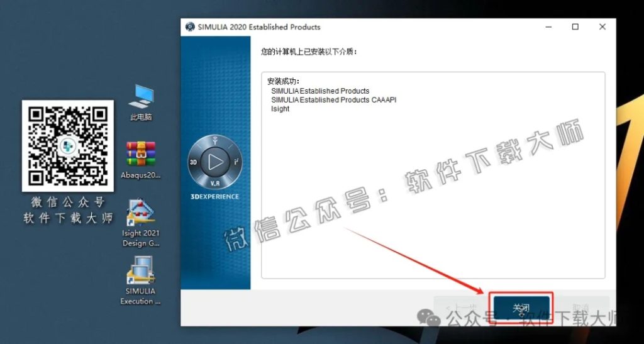The height and width of the screenshot is (344, 644).
Task: Click the 关闭 button in installer
Action: (521, 308)
